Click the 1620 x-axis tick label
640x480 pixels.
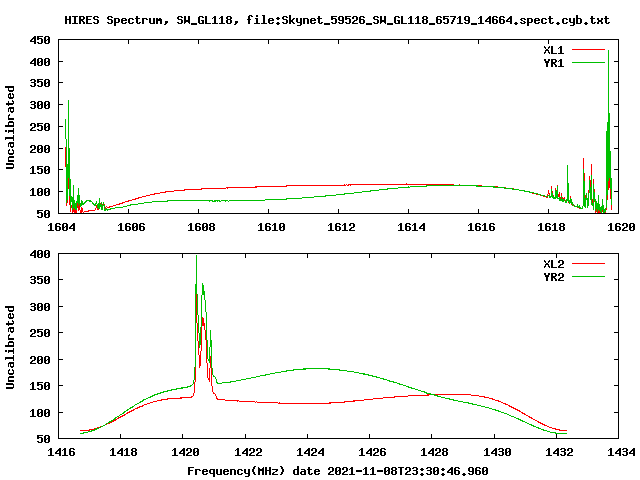[621, 227]
